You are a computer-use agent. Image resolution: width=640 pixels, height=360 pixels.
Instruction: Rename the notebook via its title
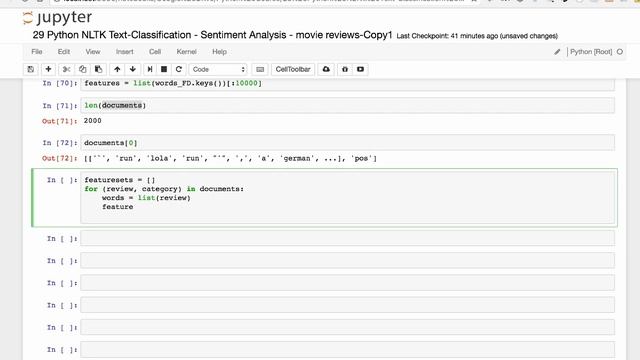(x=212, y=35)
